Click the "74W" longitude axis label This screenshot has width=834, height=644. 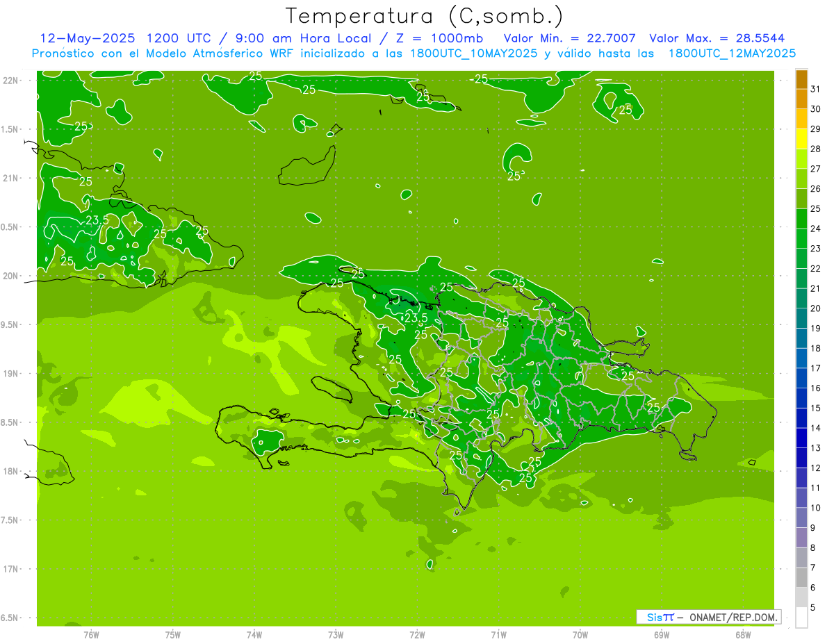(254, 634)
